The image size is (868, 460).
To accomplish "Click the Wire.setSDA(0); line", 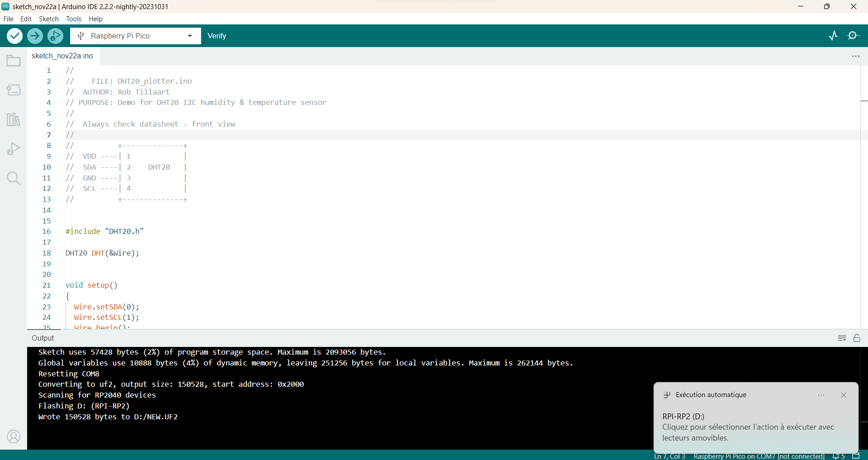I will [107, 307].
